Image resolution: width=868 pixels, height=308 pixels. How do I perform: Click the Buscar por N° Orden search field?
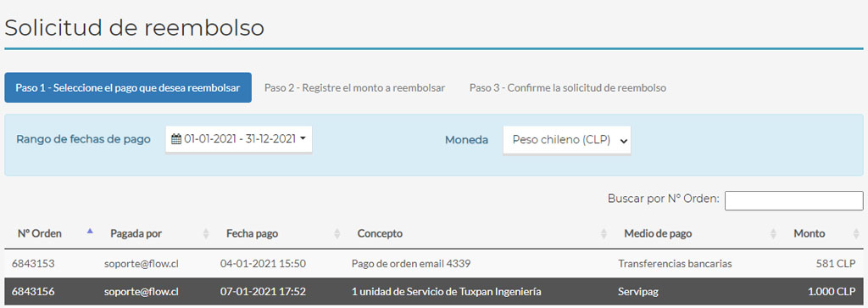(x=793, y=200)
